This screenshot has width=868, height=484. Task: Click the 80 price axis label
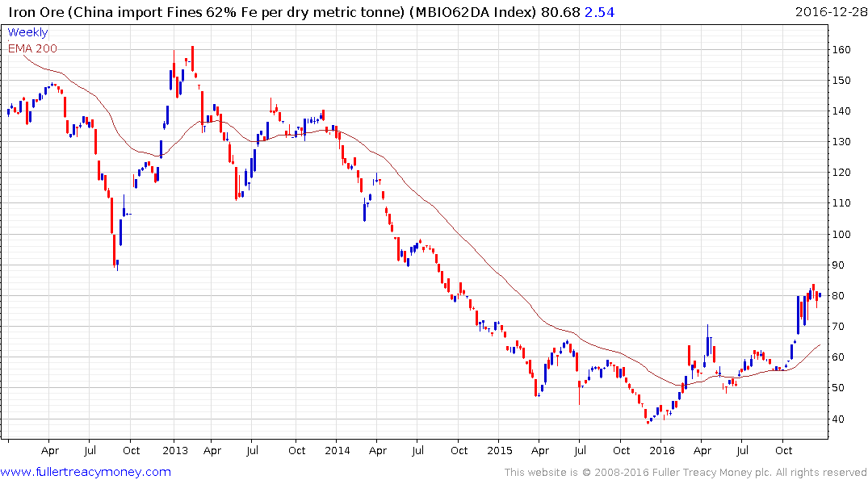pyautogui.click(x=839, y=296)
